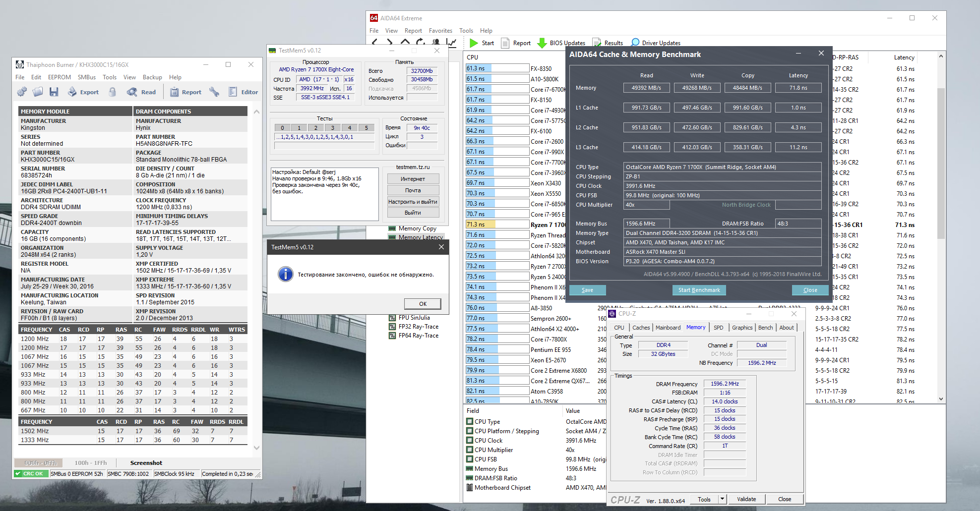Click the Close button in CPU-Z
The width and height of the screenshot is (980, 511).
point(785,499)
